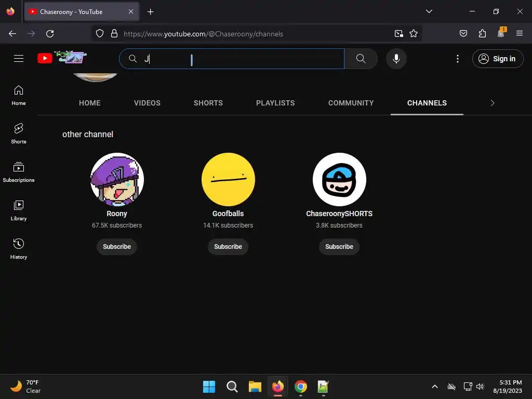
Task: Open ChaseroonySHORTS channel avatar
Action: [339, 179]
